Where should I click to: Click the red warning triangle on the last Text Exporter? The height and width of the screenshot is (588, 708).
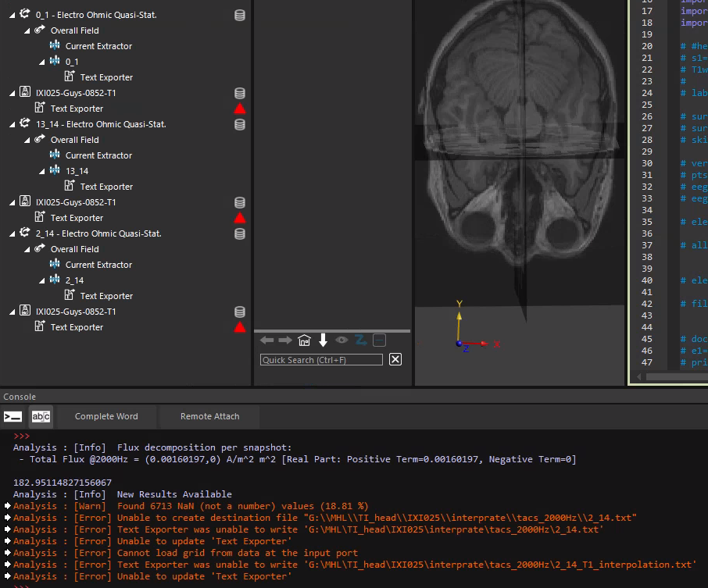click(240, 327)
